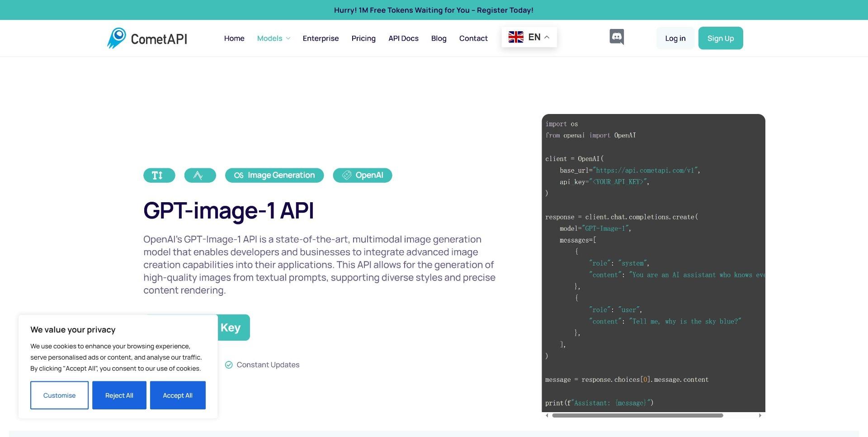Visit the Blog page
The width and height of the screenshot is (868, 437).
(x=439, y=38)
